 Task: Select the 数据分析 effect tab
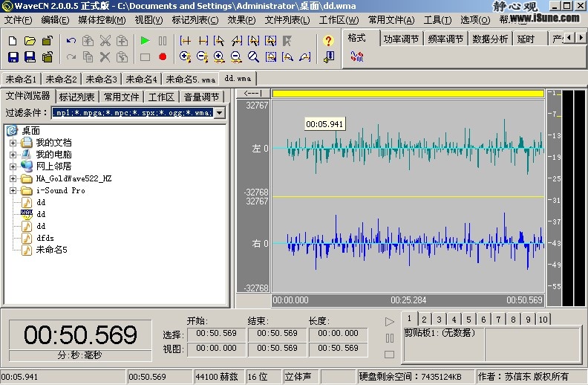pos(490,39)
